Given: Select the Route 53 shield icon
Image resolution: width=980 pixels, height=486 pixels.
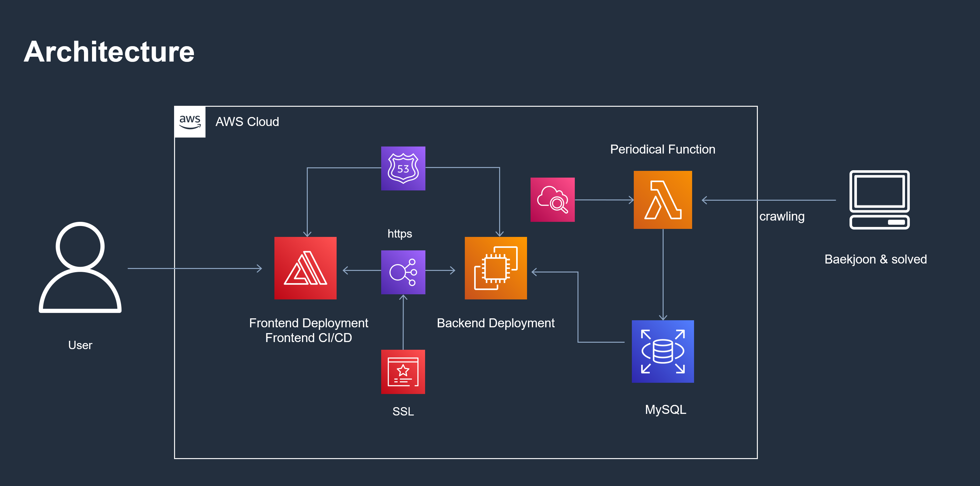Looking at the screenshot, I should coord(403,169).
